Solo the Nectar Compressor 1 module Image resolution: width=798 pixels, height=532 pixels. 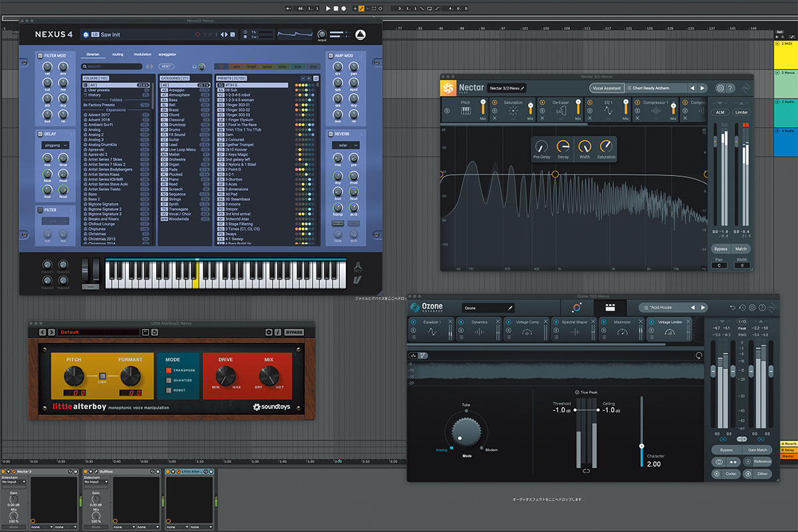click(638, 110)
